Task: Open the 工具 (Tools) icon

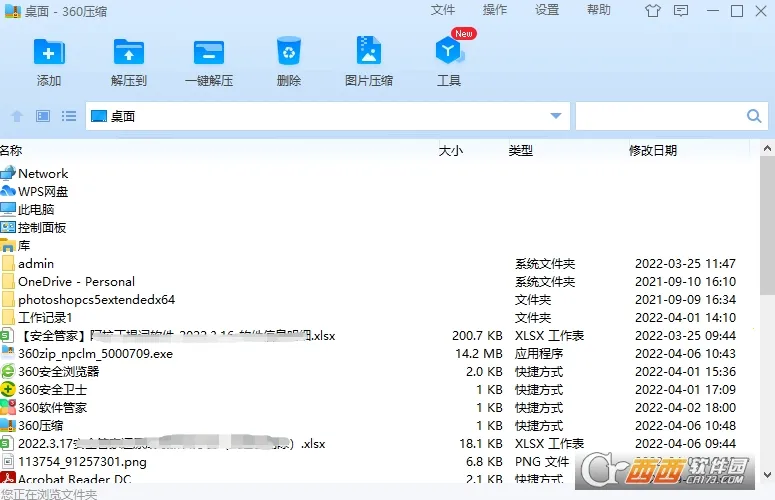Action: [449, 52]
